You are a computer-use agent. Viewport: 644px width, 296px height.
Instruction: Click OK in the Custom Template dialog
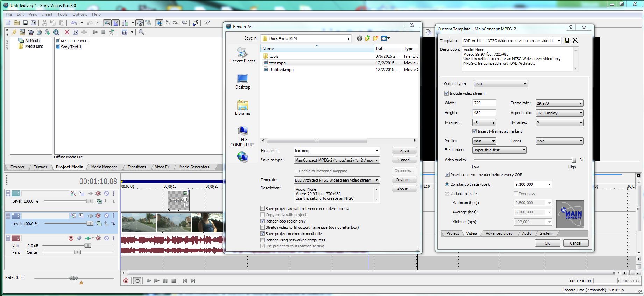click(547, 243)
